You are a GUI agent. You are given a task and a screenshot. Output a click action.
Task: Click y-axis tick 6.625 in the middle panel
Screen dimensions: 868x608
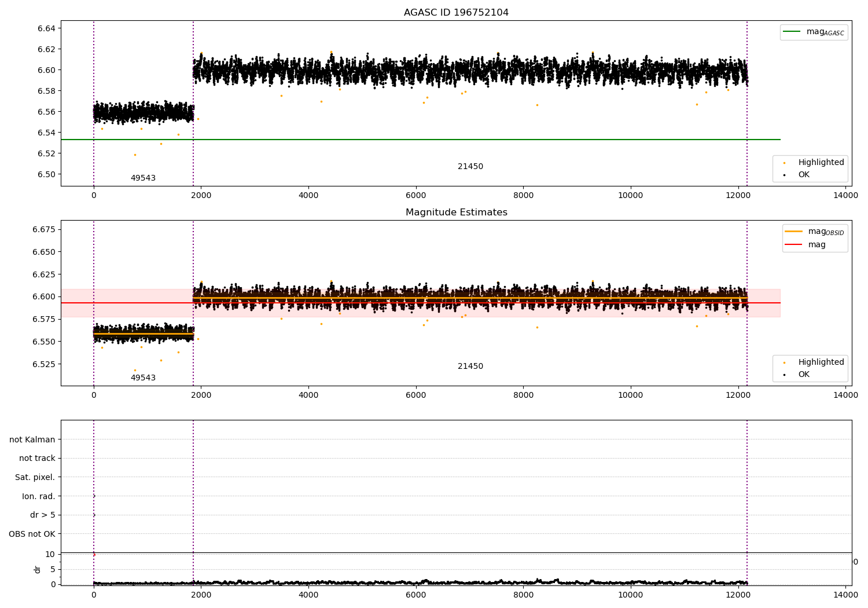coord(44,274)
